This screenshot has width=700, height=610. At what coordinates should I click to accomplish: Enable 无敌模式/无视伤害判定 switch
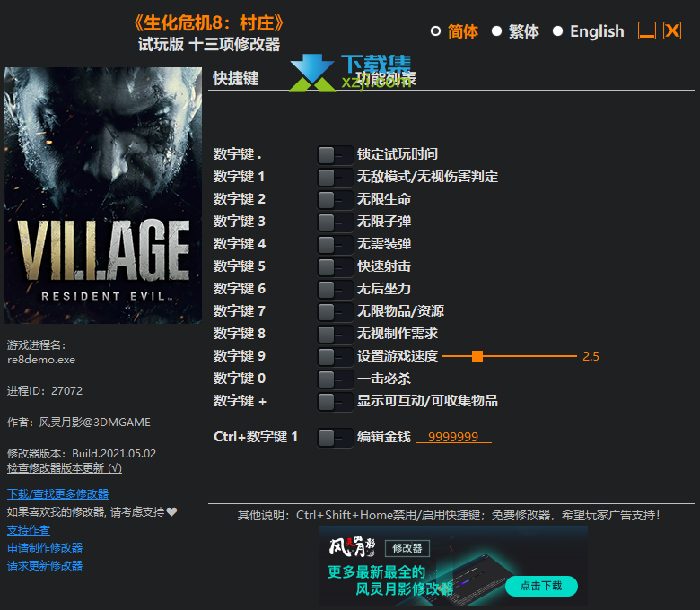(x=335, y=178)
